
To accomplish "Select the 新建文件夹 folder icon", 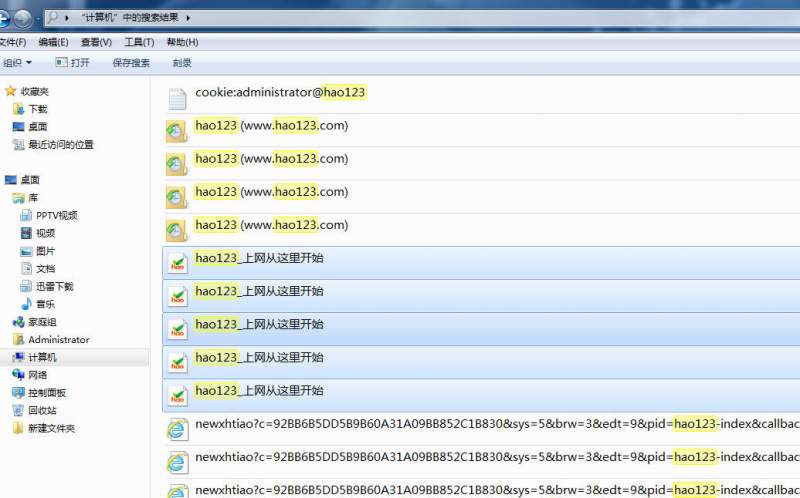I will pyautogui.click(x=18, y=428).
